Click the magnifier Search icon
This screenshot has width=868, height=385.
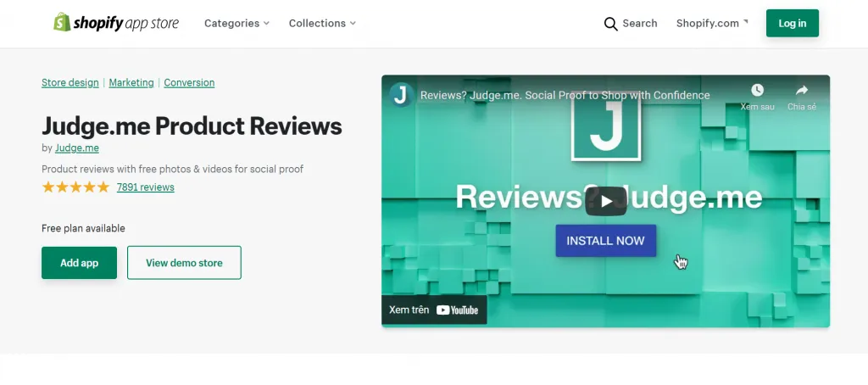coord(610,24)
